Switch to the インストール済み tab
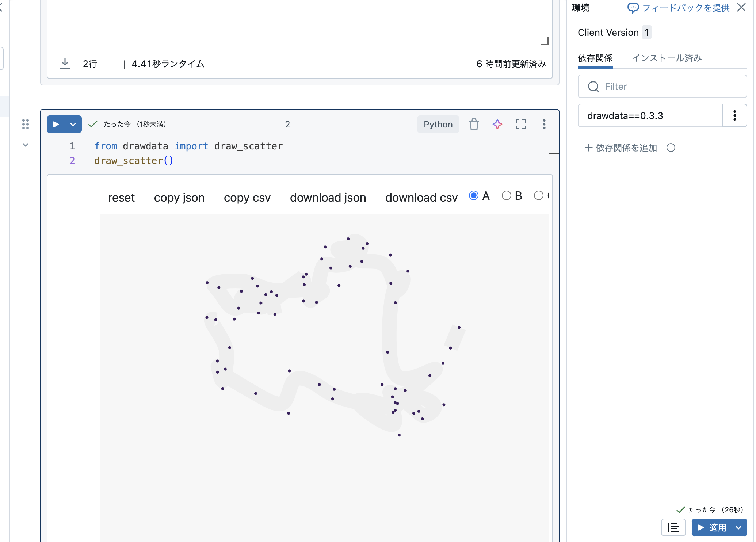The height and width of the screenshot is (542, 756). pos(667,58)
